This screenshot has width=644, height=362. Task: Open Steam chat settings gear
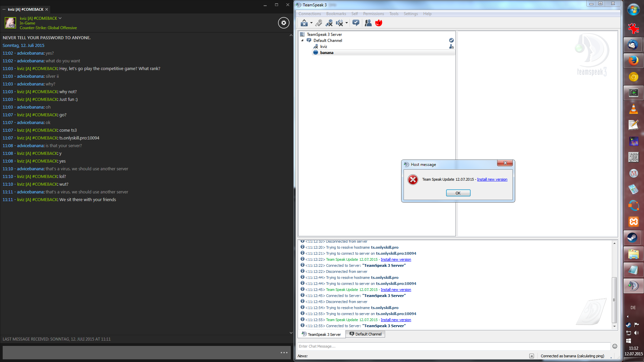[283, 23]
